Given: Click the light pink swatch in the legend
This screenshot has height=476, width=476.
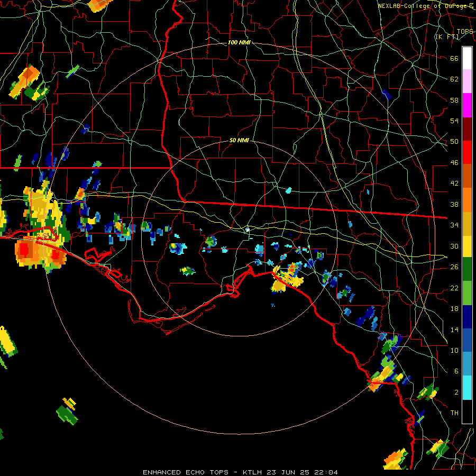Looking at the screenshot, I should 467,81.
